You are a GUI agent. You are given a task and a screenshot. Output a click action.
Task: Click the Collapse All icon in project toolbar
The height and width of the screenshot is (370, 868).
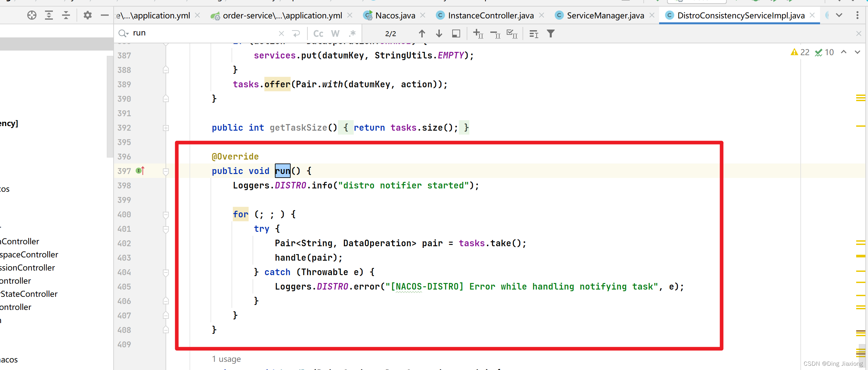click(66, 15)
